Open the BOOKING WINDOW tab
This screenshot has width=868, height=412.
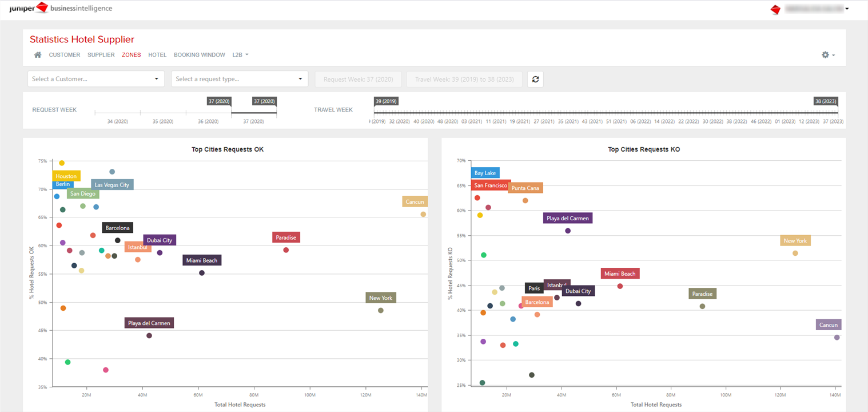[199, 54]
